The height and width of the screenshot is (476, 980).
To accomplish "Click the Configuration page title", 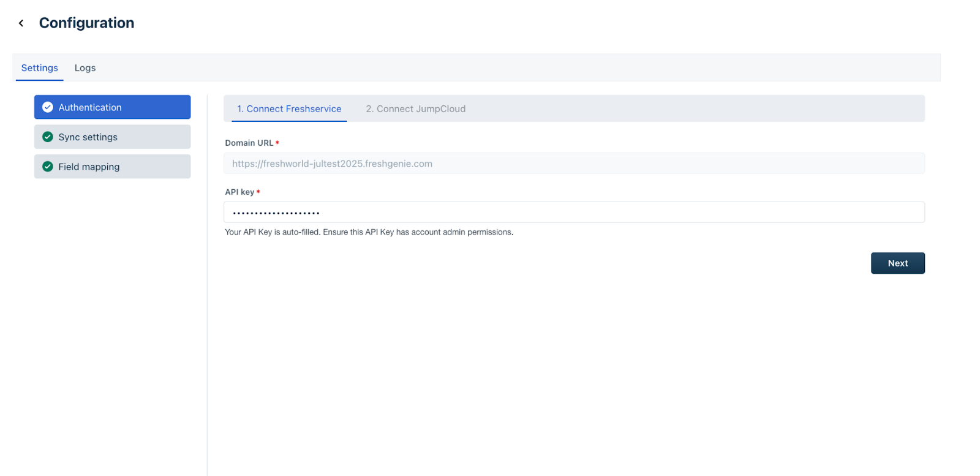I will pos(86,23).
